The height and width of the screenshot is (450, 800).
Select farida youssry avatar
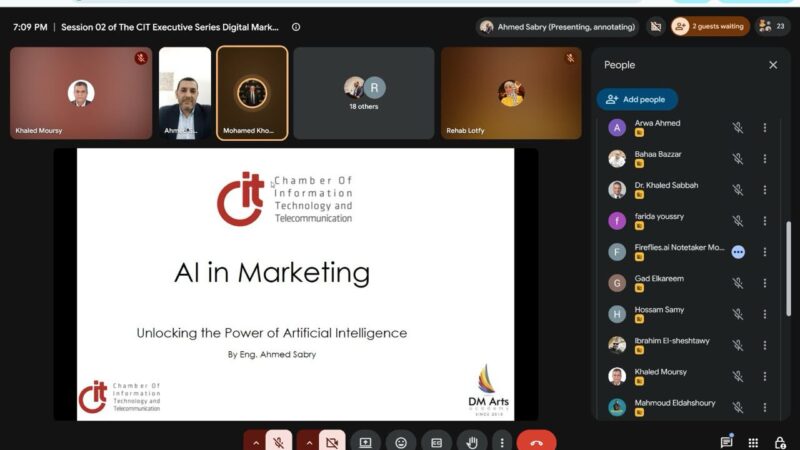[x=617, y=221]
